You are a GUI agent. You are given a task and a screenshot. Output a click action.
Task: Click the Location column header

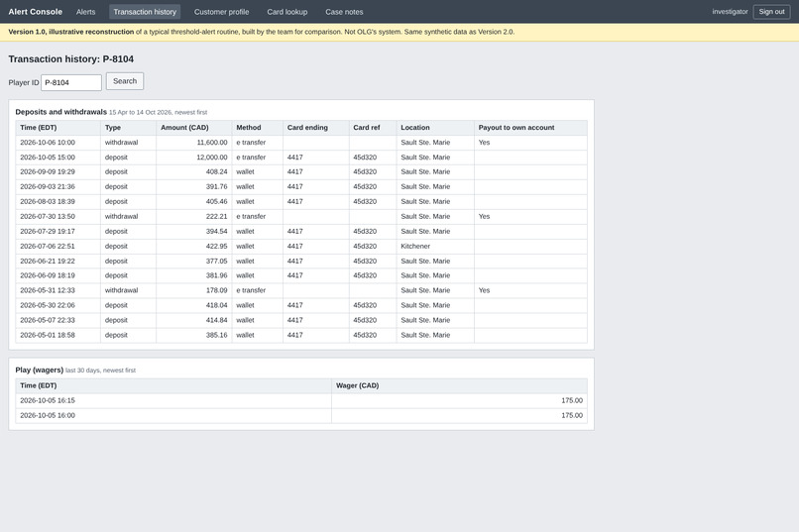pos(435,128)
